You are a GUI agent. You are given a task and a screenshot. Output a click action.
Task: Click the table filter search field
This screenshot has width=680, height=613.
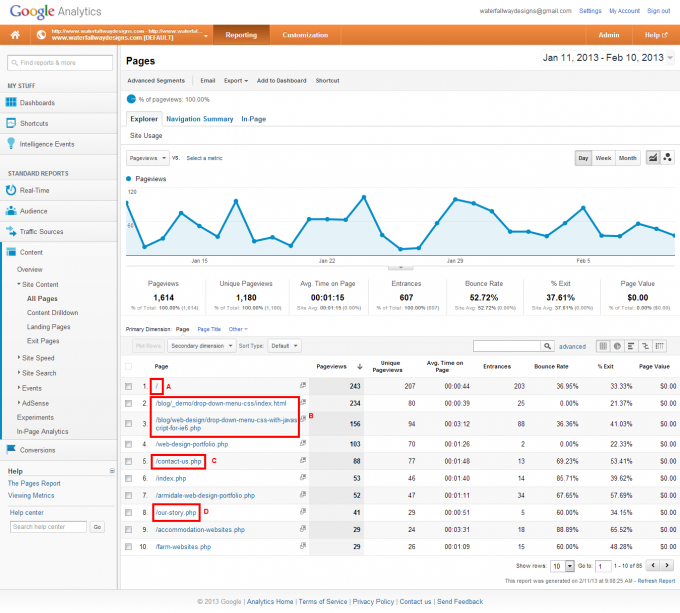507,346
